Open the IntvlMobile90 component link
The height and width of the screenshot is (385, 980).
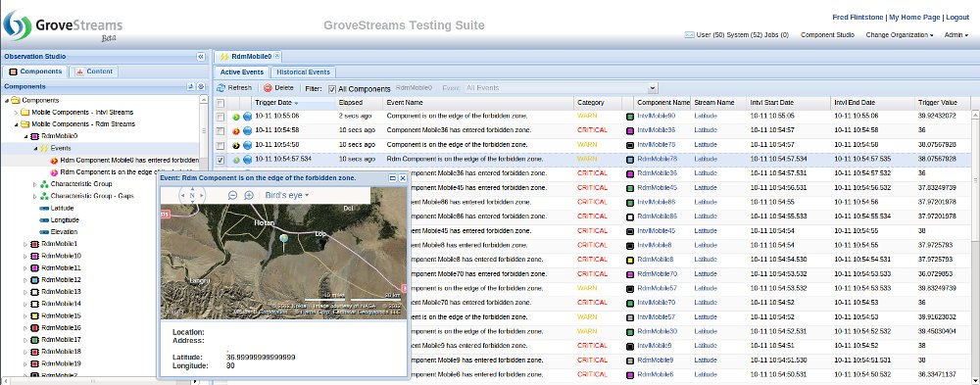[x=657, y=117]
